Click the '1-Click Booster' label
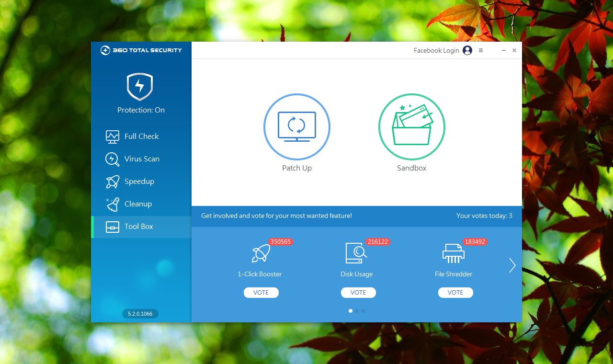 tap(260, 274)
